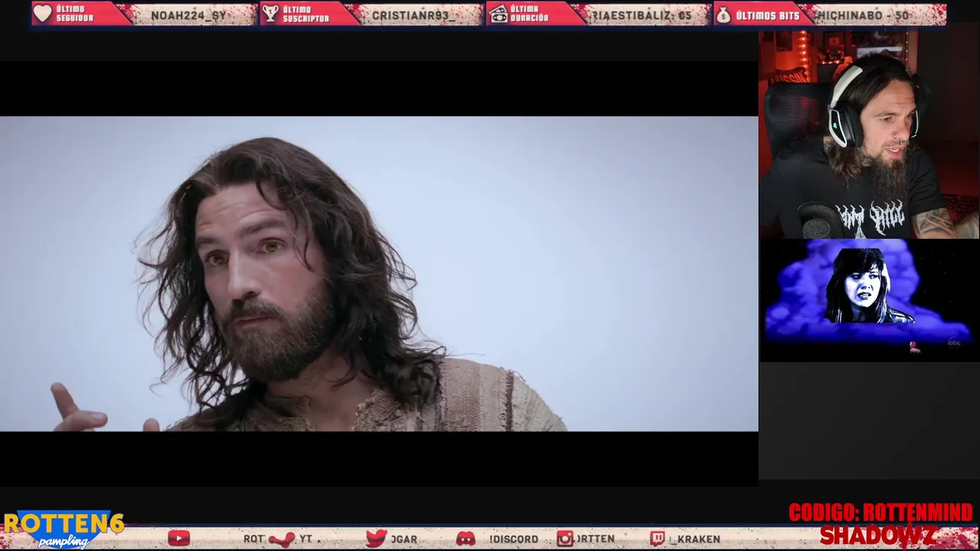The image size is (980, 551).
Task: Click the trophy icon beside Último Suscriptor
Action: tap(270, 14)
